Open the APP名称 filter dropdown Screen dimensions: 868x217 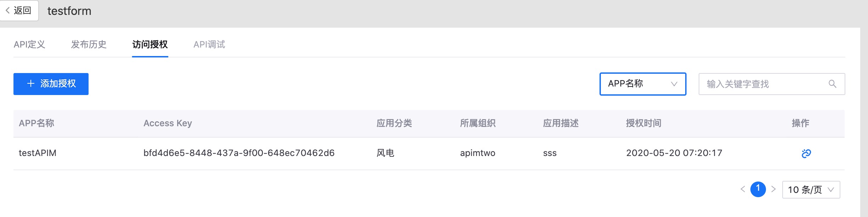(642, 84)
